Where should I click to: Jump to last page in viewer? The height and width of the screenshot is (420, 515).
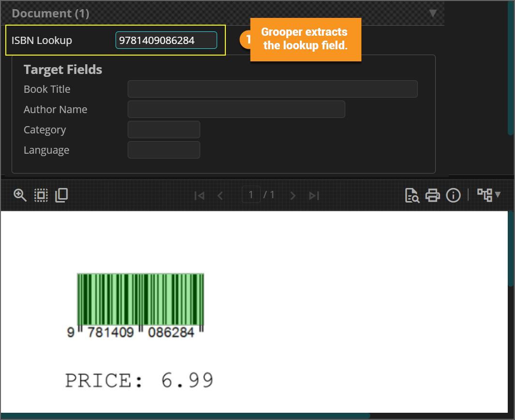coord(314,196)
